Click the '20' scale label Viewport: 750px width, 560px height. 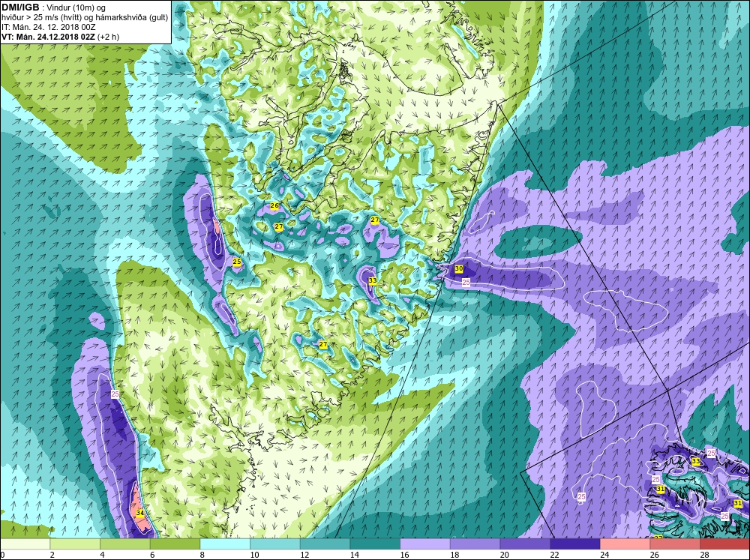pyautogui.click(x=504, y=555)
